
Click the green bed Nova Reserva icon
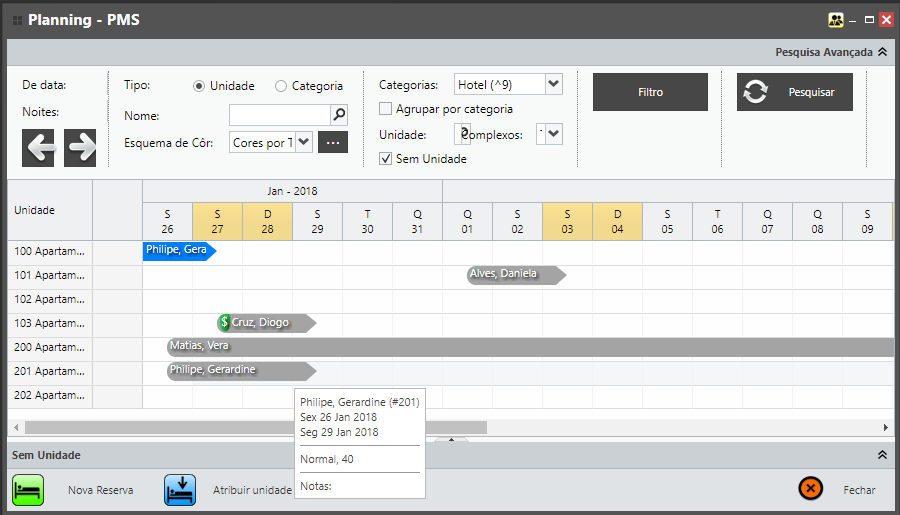tap(28, 490)
